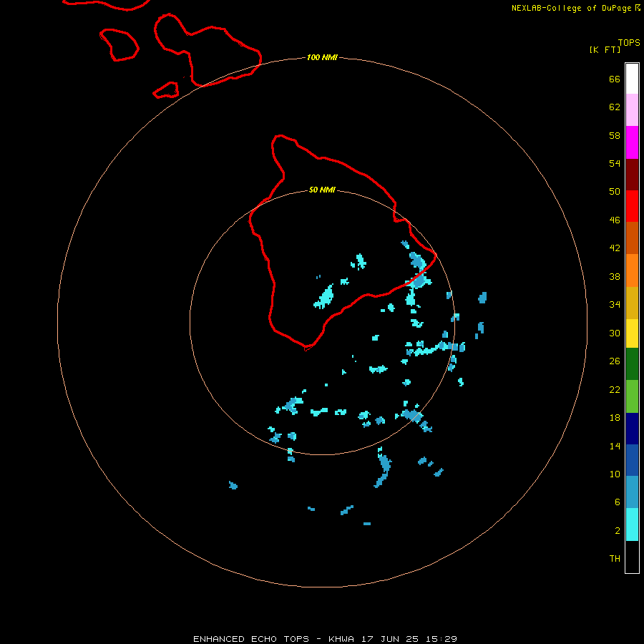Click the navy 18 kft legend swatch
This screenshot has height=644, width=644.
[632, 429]
